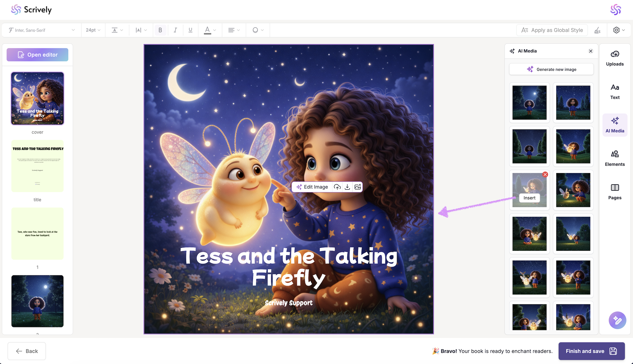Toggle underline formatting

click(x=190, y=30)
